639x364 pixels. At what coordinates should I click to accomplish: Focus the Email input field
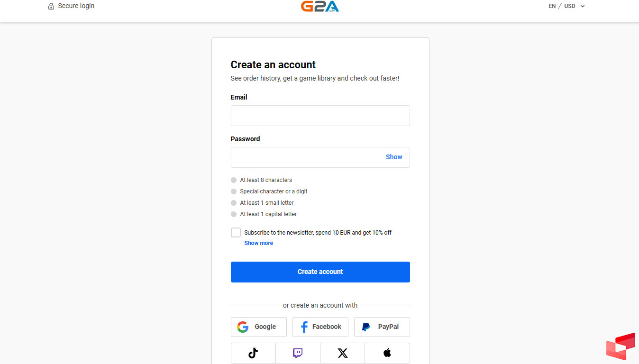coord(320,116)
